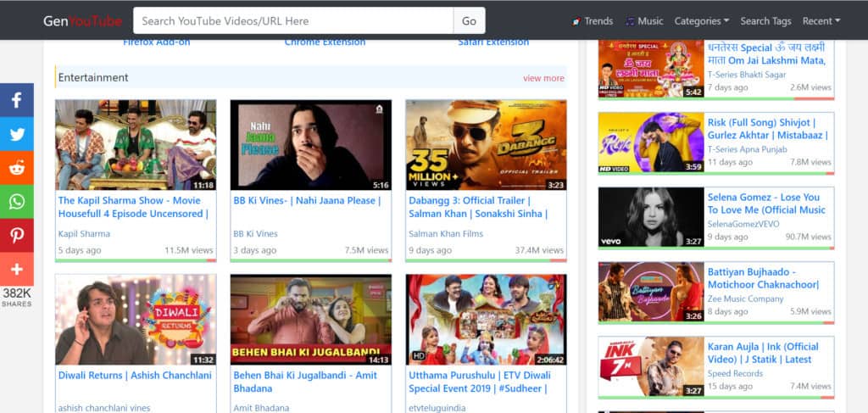
Task: Open the Trends menu item
Action: point(593,21)
